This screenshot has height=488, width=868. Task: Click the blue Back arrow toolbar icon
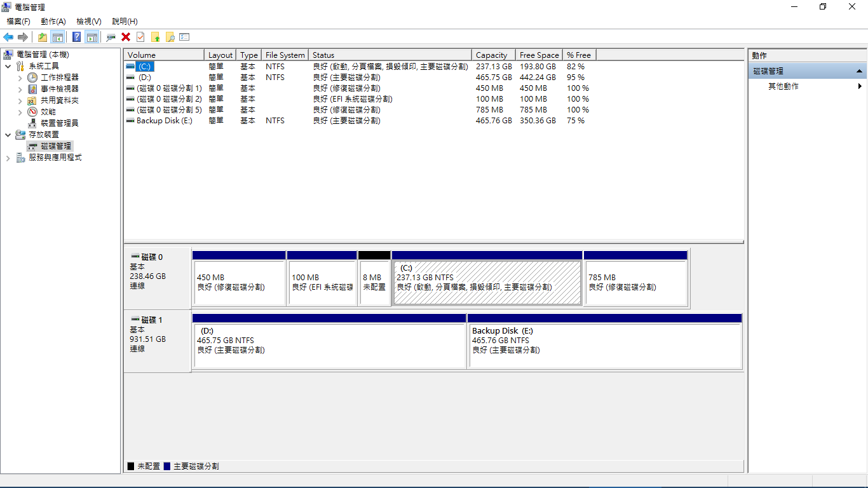pyautogui.click(x=8, y=37)
